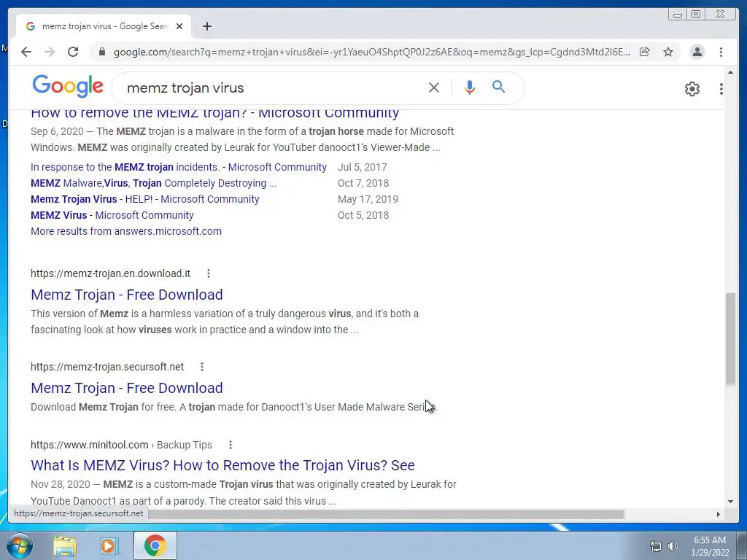Click the https://memz-trojan.securesoft.net URL text
The image size is (747, 560).
[107, 367]
